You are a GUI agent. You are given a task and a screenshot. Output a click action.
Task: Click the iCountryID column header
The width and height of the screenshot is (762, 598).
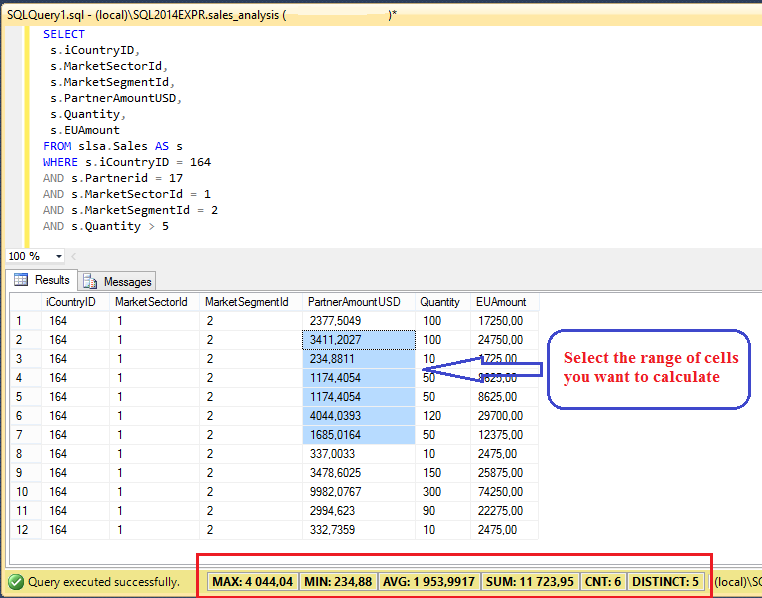tap(75, 302)
